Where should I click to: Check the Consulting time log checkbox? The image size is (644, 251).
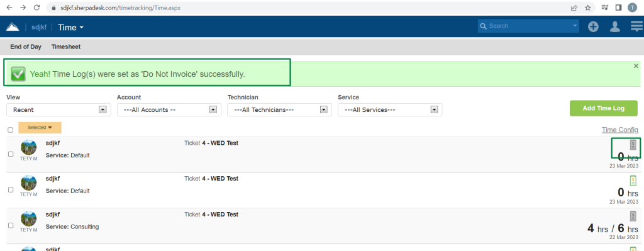pyautogui.click(x=11, y=226)
